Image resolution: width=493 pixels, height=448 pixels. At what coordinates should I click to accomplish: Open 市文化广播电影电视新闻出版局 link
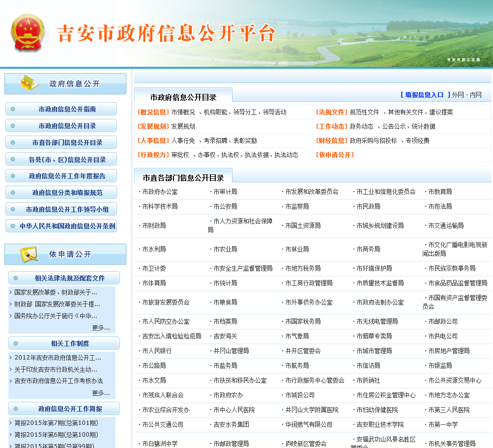[x=455, y=249]
